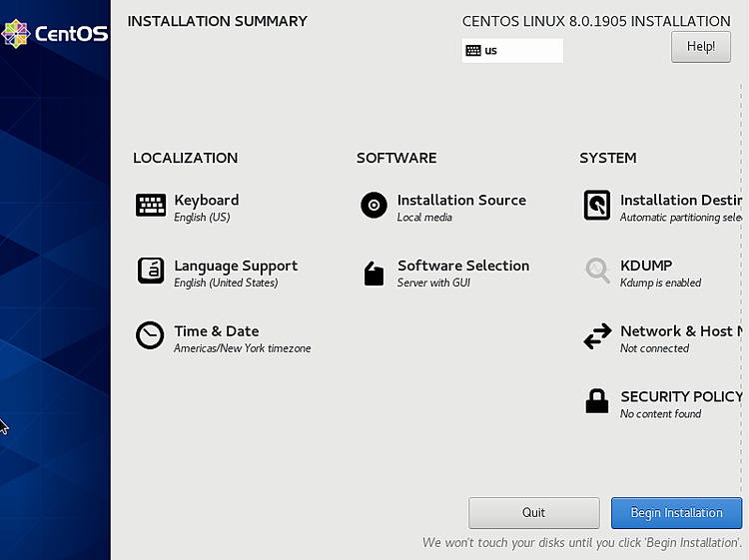Click the Installation Destination disk icon

point(597,206)
